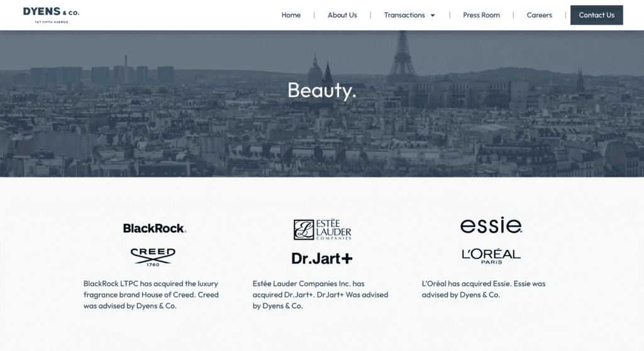Viewport: 644px width, 351px height.
Task: Click the Creed 1760 logo
Action: 153,257
